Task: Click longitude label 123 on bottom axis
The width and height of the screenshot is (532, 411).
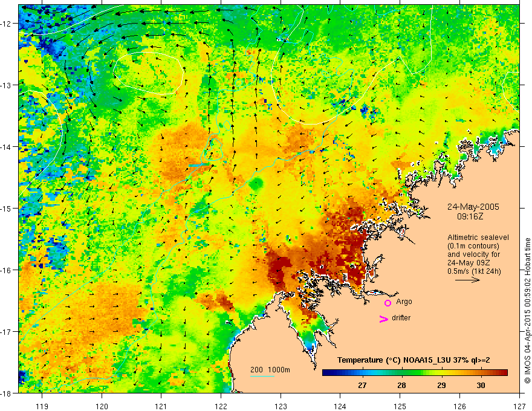Action: 281,406
